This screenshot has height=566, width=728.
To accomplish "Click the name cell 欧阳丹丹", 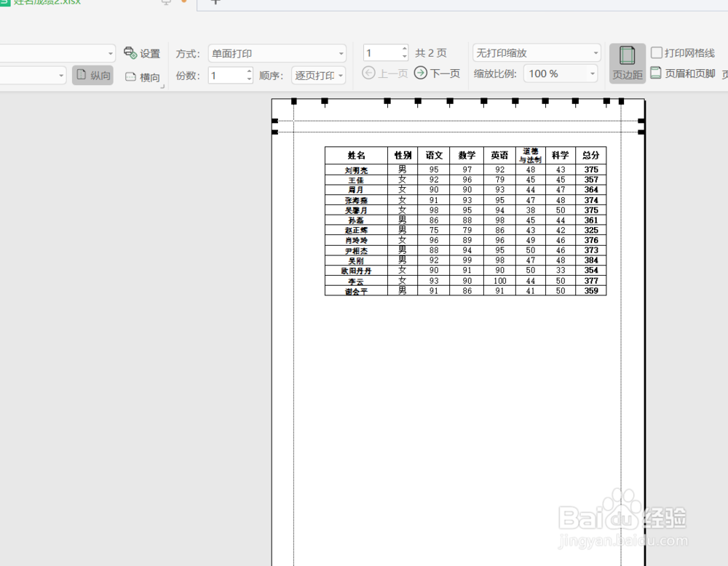I will click(x=356, y=271).
